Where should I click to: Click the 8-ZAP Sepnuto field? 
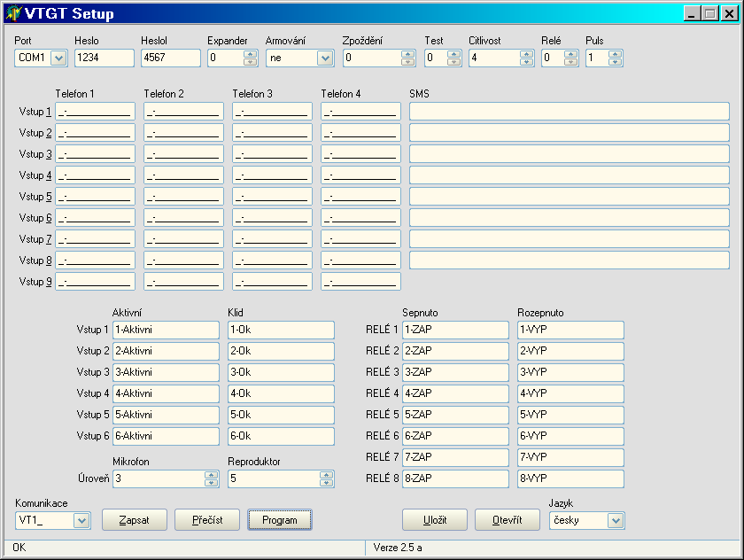(x=455, y=478)
